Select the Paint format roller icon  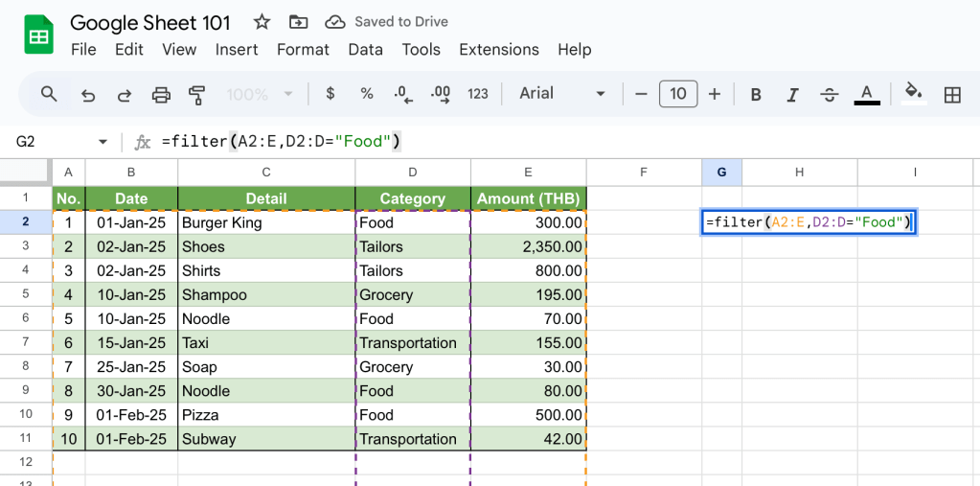pyautogui.click(x=197, y=94)
